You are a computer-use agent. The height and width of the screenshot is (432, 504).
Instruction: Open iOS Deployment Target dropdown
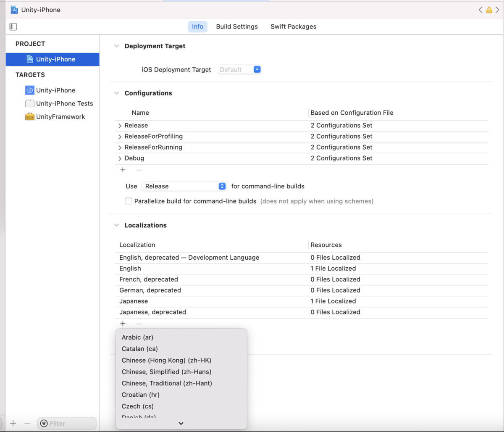point(240,70)
